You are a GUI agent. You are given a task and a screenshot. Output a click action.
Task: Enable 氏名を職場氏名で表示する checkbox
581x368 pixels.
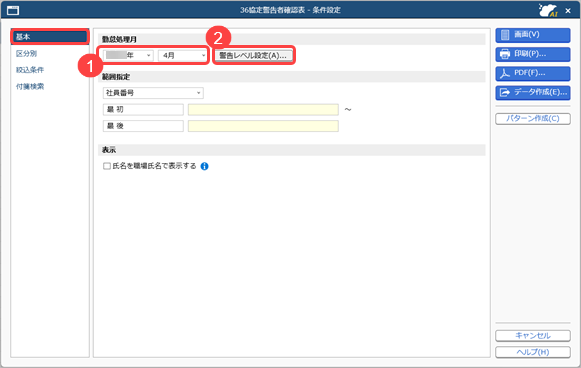107,166
